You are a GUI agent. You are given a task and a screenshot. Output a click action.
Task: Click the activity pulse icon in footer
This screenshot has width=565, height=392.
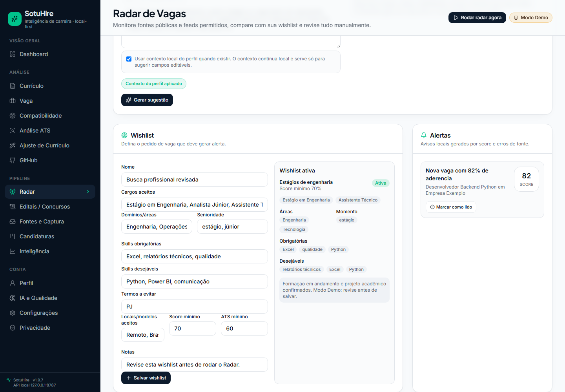click(9, 380)
